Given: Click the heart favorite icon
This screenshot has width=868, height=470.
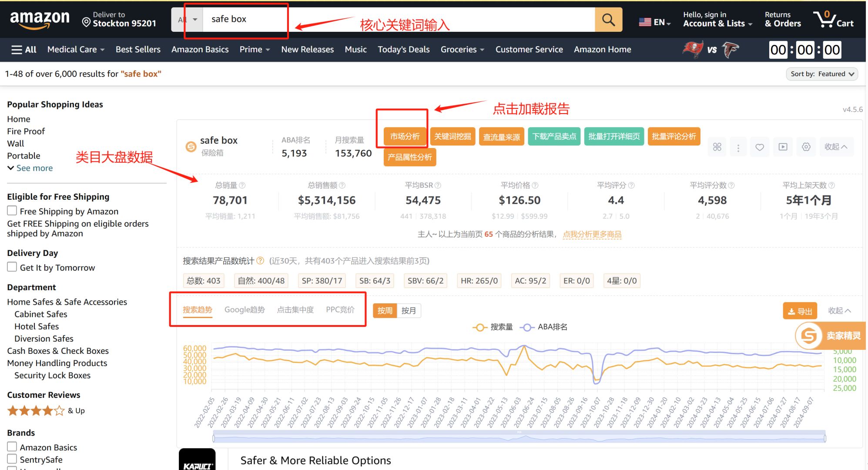Looking at the screenshot, I should click(x=760, y=147).
